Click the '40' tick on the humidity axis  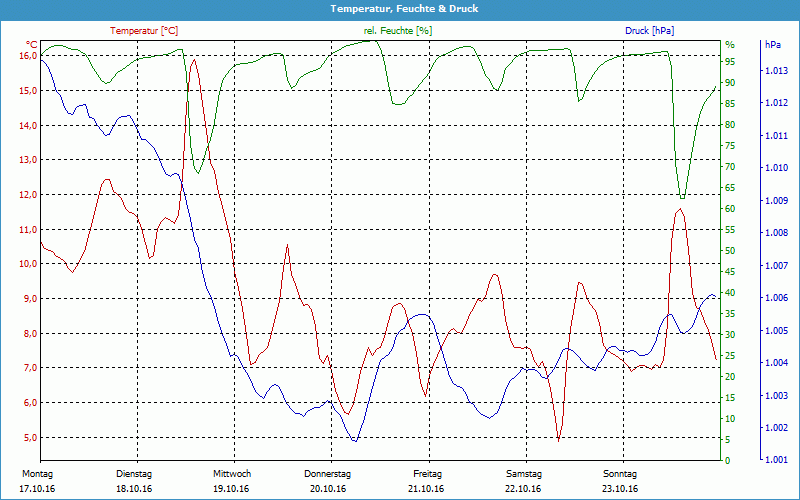[x=730, y=293]
